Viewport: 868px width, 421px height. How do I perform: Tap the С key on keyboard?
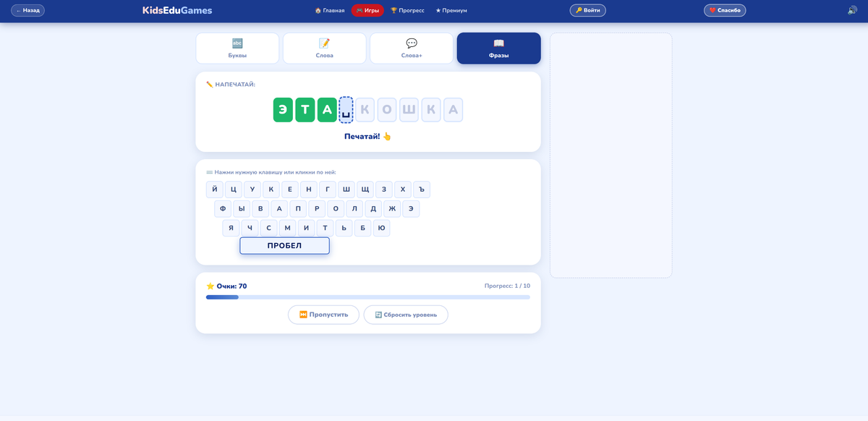click(268, 228)
